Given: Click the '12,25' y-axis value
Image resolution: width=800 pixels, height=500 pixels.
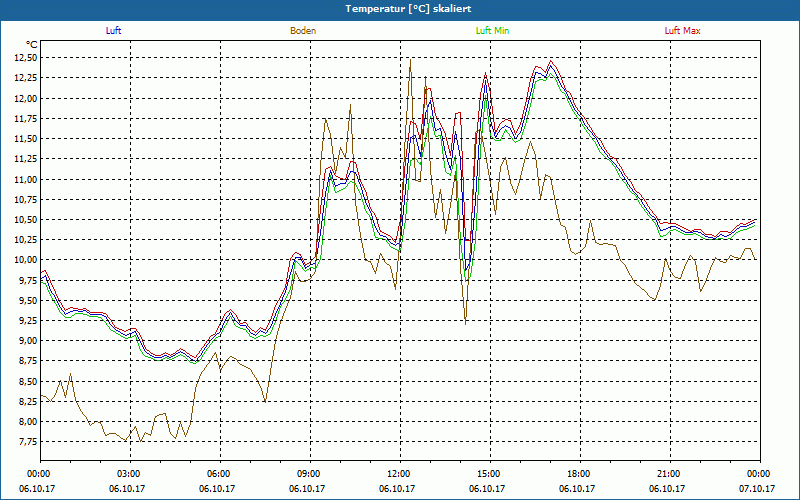Looking at the screenshot, I should click(x=26, y=78).
